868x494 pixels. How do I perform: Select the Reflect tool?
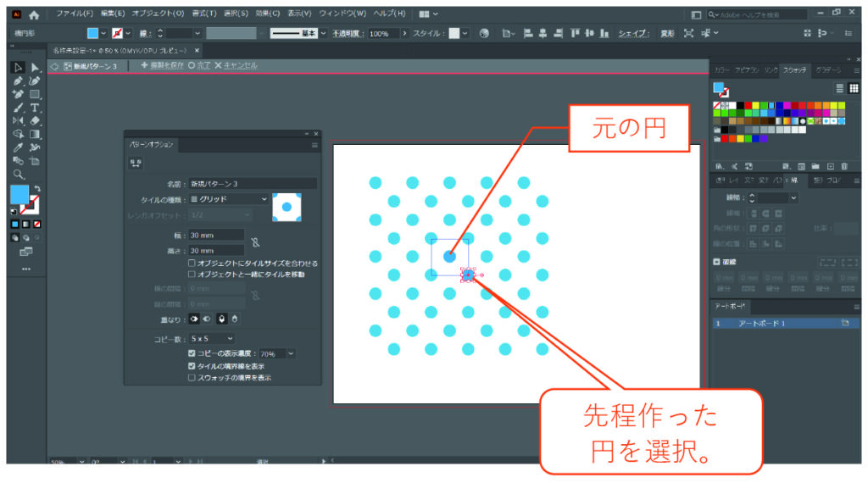coord(18,120)
